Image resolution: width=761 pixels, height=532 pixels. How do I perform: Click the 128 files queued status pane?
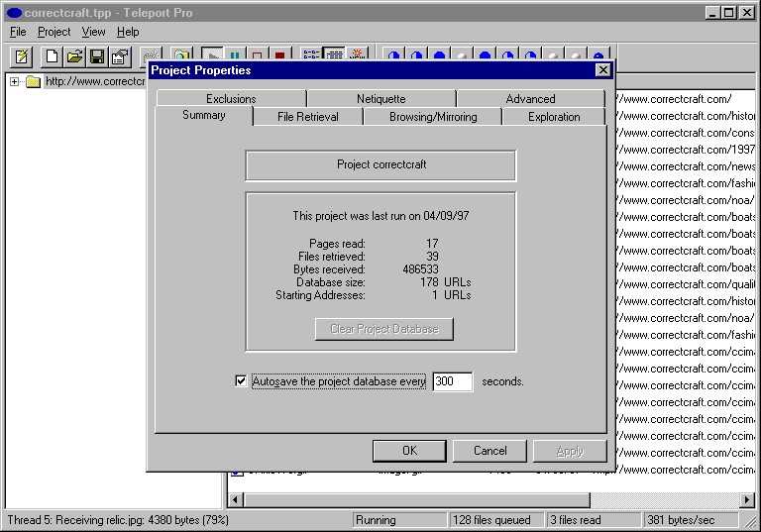point(496,520)
